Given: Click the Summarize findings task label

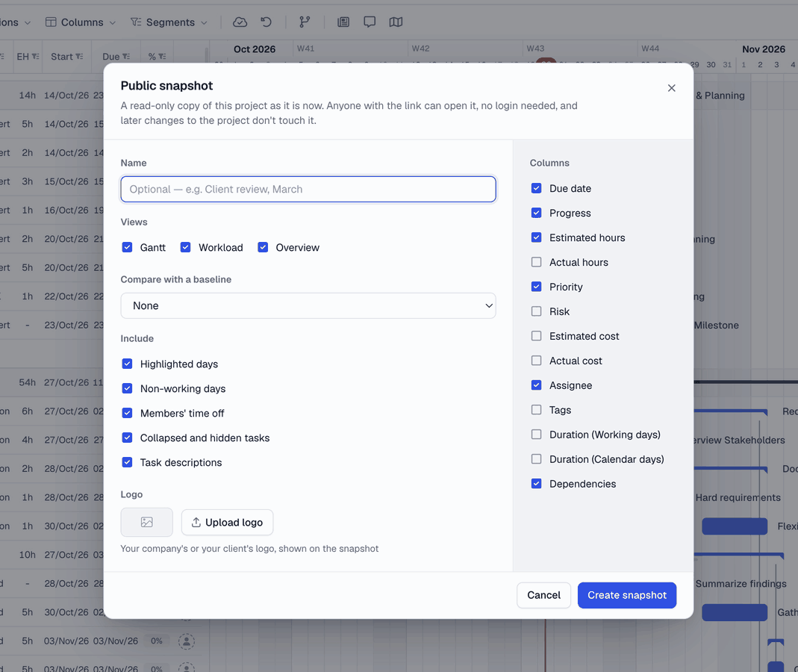Looking at the screenshot, I should pyautogui.click(x=741, y=584).
